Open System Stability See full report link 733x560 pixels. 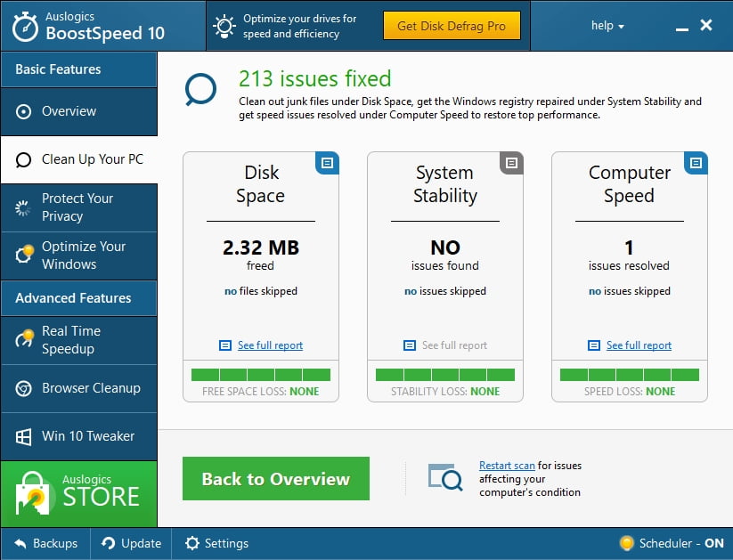click(454, 345)
